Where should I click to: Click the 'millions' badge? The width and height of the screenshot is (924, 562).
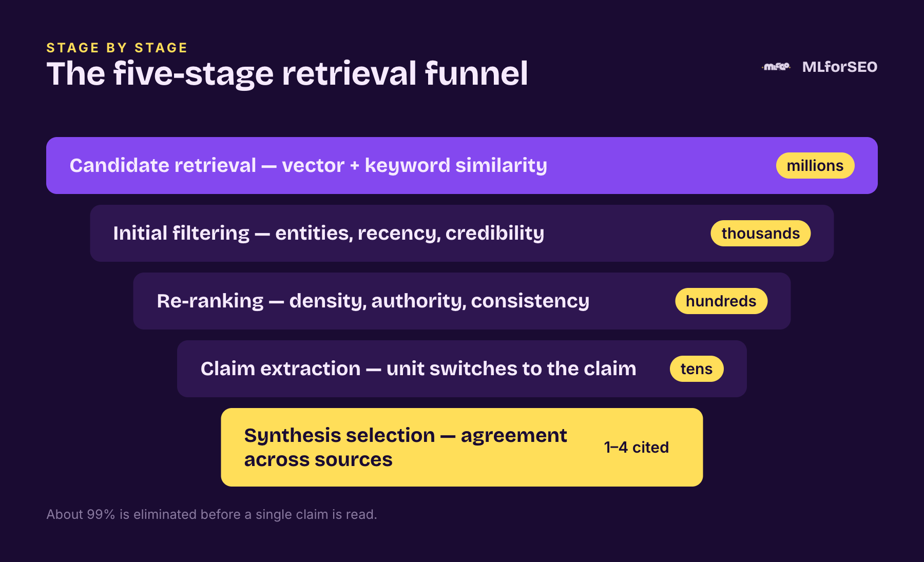[815, 165]
